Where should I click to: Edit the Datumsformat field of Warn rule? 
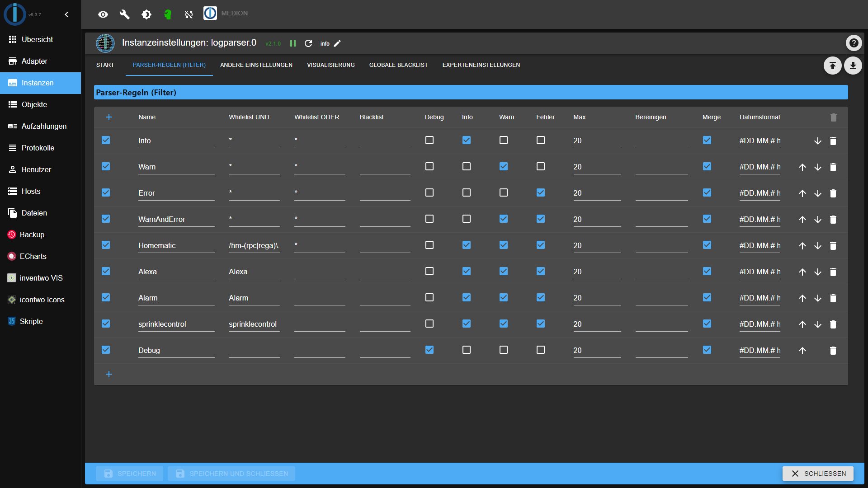760,167
